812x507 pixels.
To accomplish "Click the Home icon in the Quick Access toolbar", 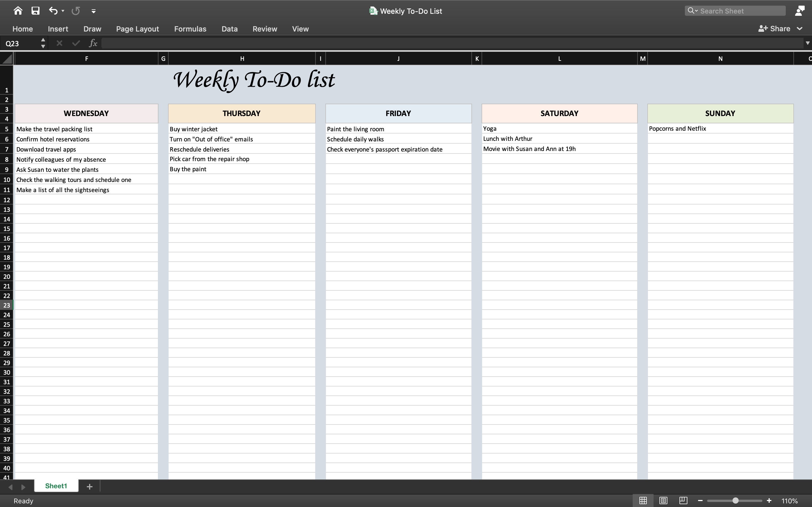I will click(18, 11).
